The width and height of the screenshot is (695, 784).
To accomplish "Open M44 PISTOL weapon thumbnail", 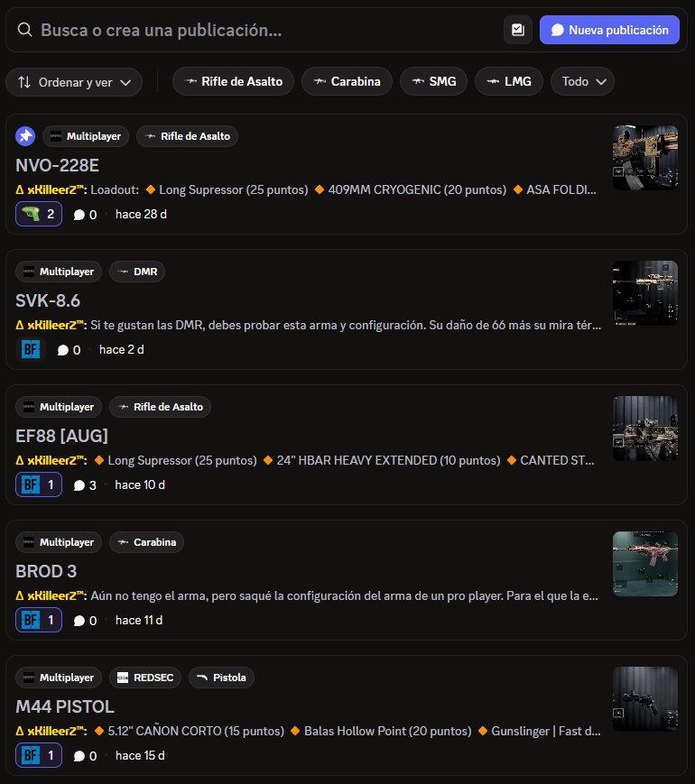I will [x=645, y=699].
